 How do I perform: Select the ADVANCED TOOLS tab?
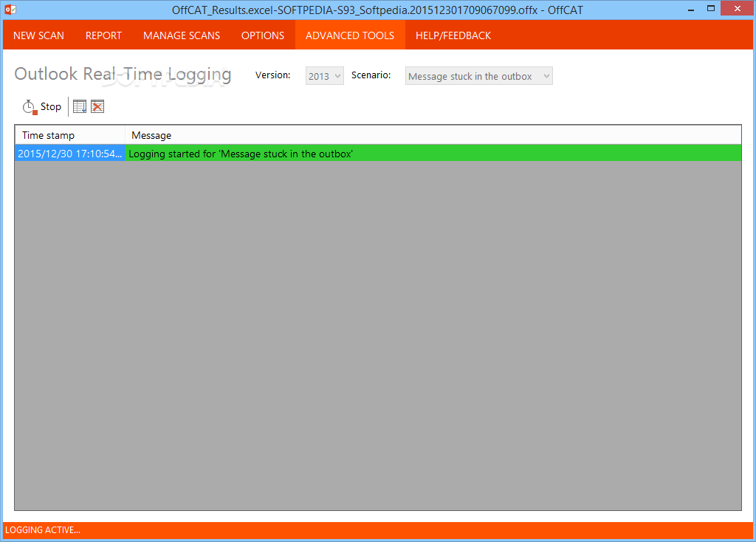(x=350, y=35)
